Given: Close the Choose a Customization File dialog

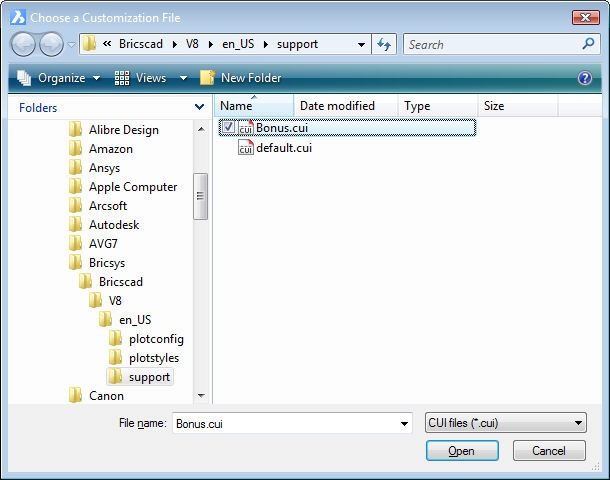Looking at the screenshot, I should pyautogui.click(x=585, y=18).
